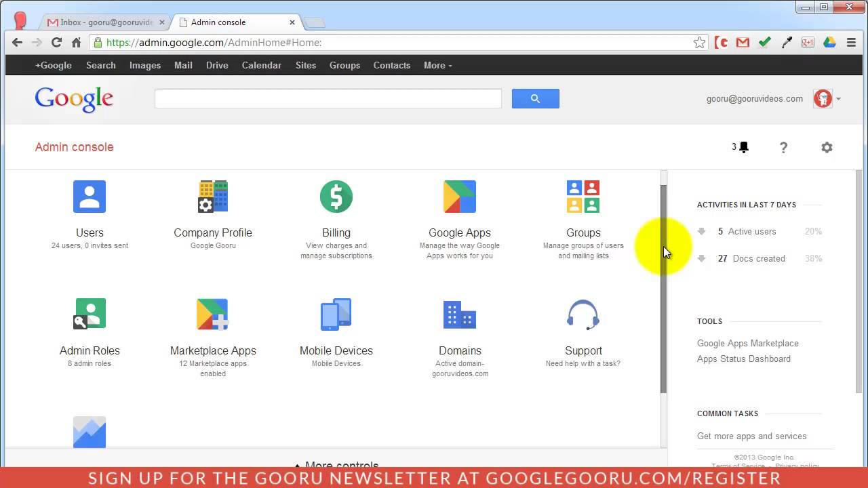Click the eyedropper extension icon
868x488 pixels.
coord(787,42)
